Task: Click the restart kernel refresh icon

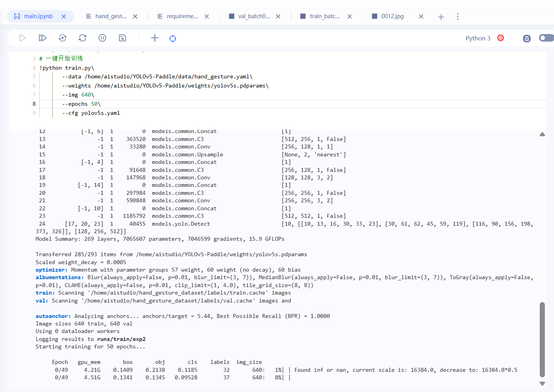Action: [x=82, y=38]
